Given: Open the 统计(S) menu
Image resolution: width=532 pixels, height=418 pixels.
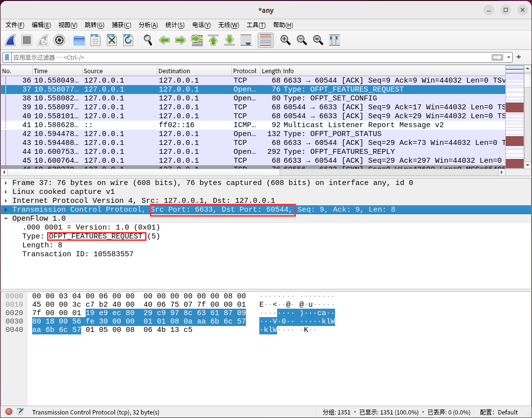Looking at the screenshot, I should (175, 25).
